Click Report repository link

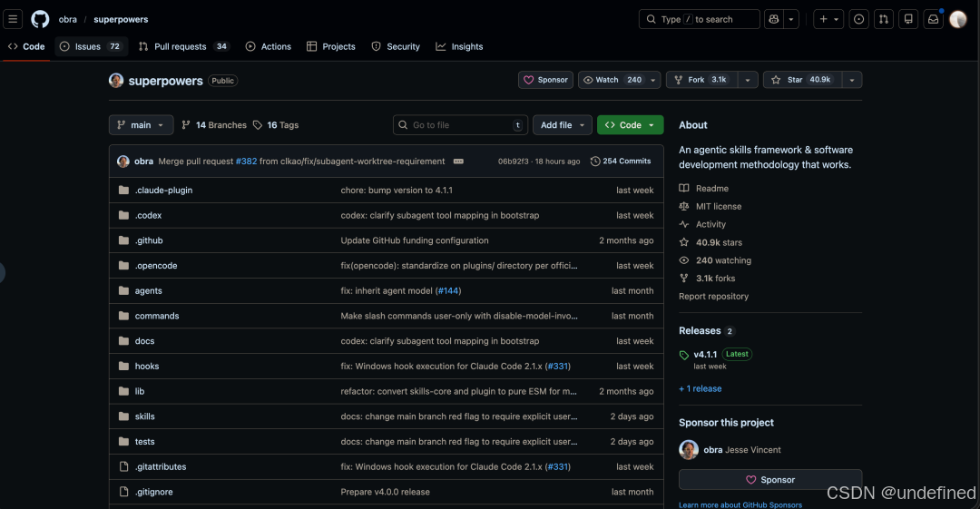(x=714, y=297)
